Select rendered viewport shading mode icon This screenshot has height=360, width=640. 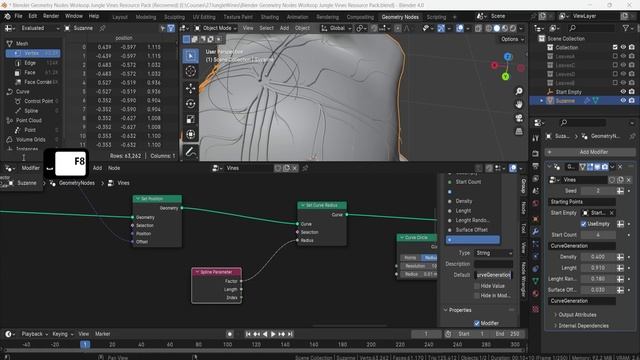[x=513, y=28]
